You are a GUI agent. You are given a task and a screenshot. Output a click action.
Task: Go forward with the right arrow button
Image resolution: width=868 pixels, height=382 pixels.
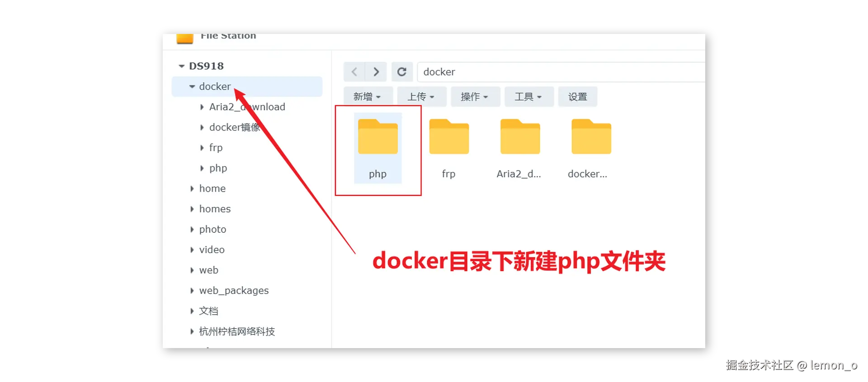[376, 72]
